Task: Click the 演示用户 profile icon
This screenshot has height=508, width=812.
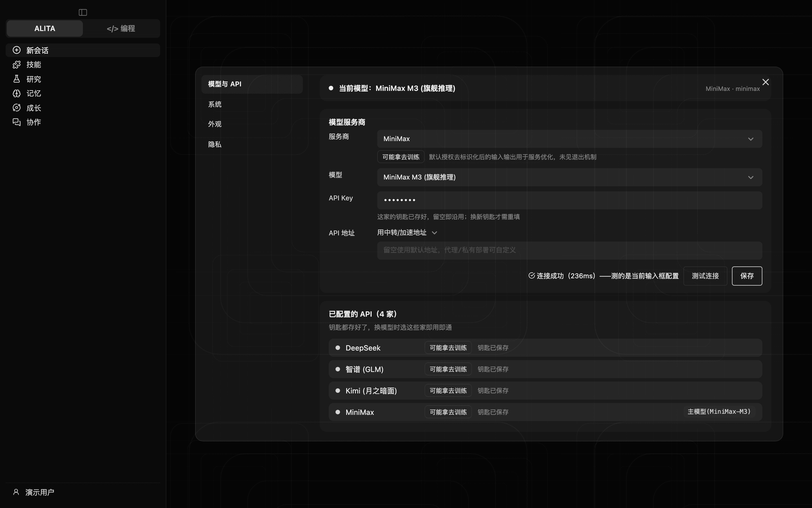Action: (16, 492)
